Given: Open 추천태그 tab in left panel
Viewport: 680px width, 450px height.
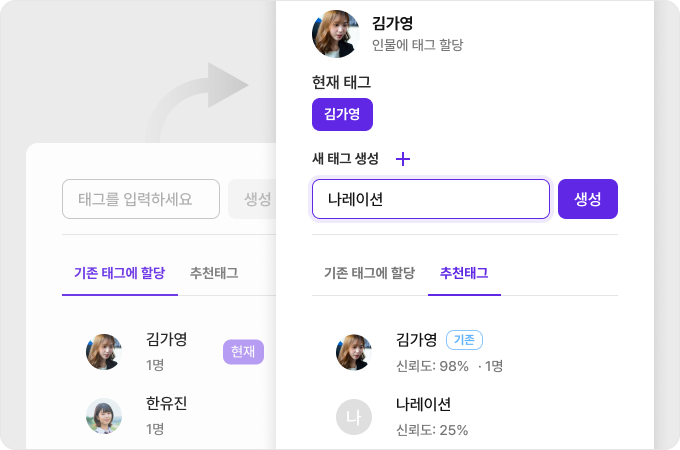Looking at the screenshot, I should point(214,272).
